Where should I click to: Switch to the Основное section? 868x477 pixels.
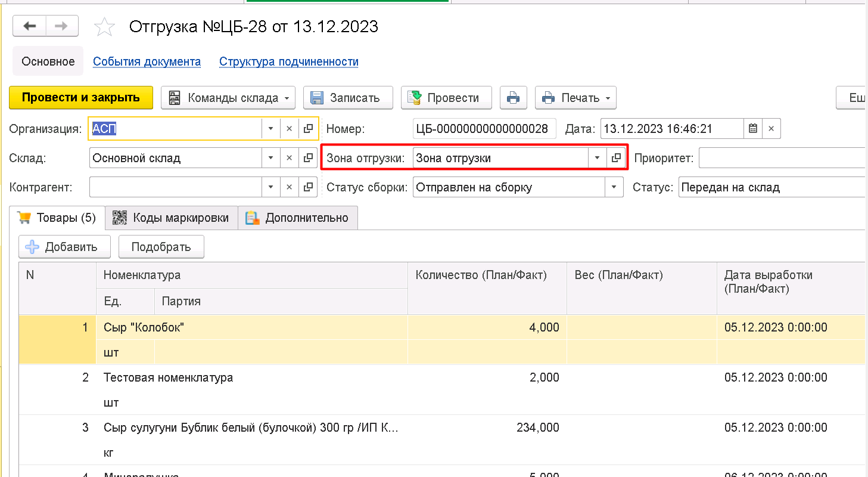(48, 61)
